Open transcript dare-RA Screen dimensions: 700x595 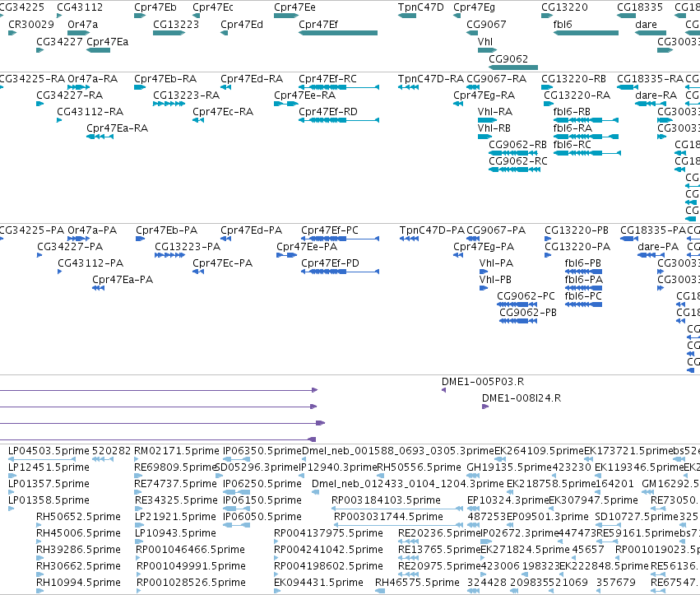656,95
